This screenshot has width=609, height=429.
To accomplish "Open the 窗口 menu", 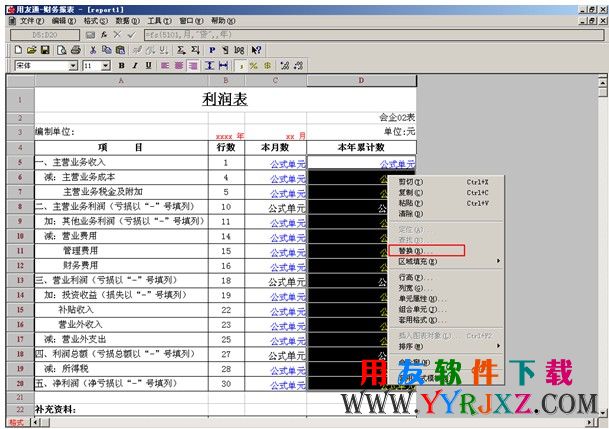I will [x=191, y=21].
